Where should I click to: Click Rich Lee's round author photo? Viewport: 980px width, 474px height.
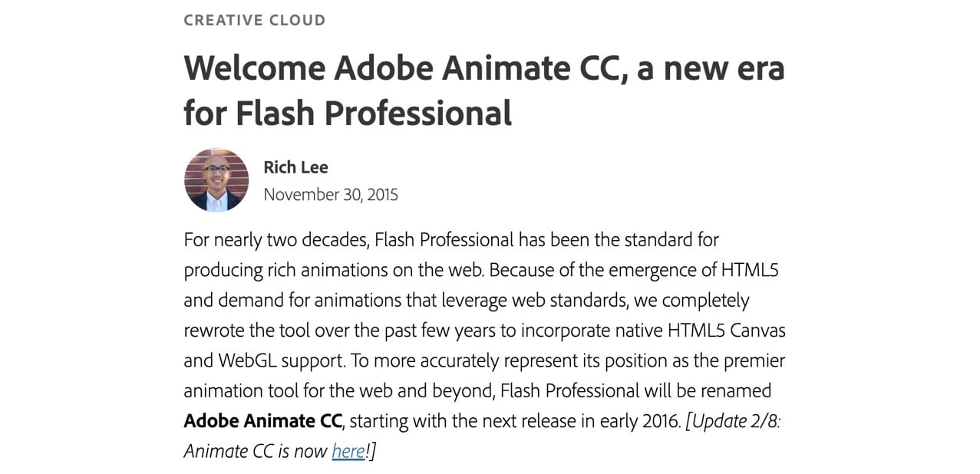click(216, 180)
